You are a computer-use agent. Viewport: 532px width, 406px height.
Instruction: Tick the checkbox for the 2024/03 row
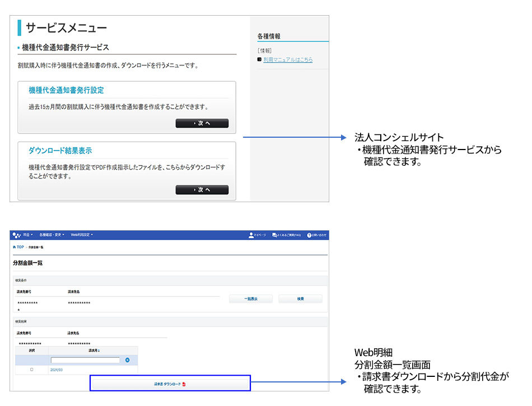coord(31,370)
